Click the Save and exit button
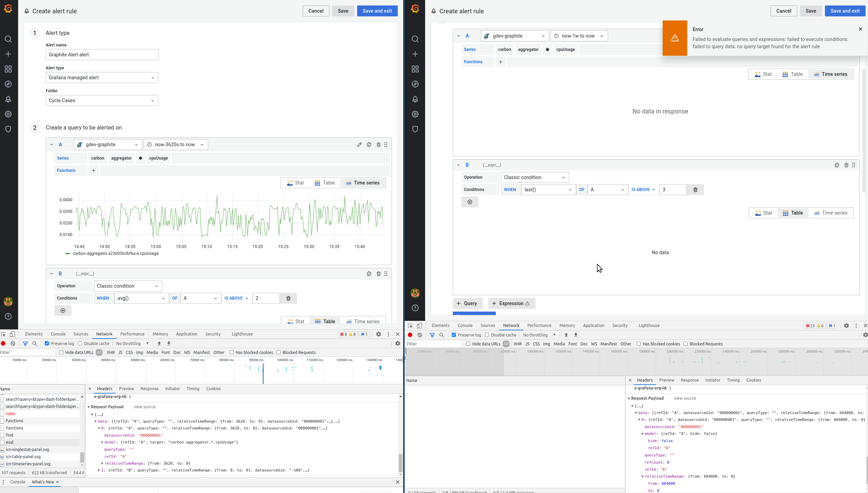This screenshot has height=493, width=868. pyautogui.click(x=377, y=11)
